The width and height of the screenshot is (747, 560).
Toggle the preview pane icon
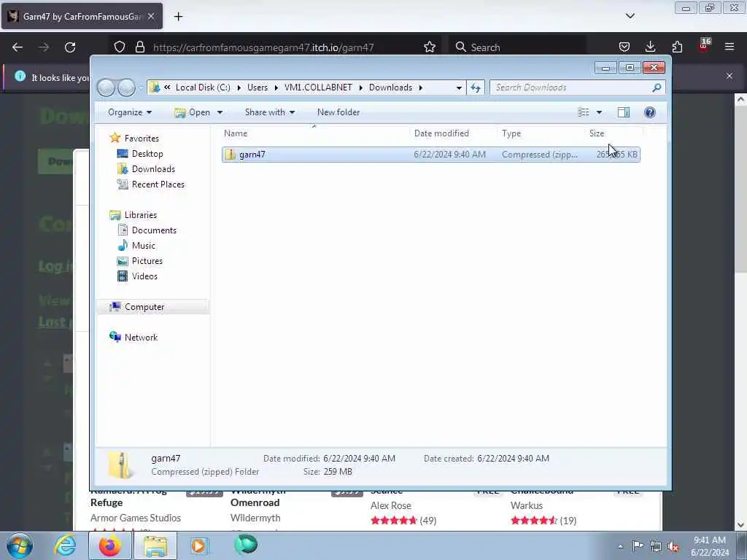624,112
